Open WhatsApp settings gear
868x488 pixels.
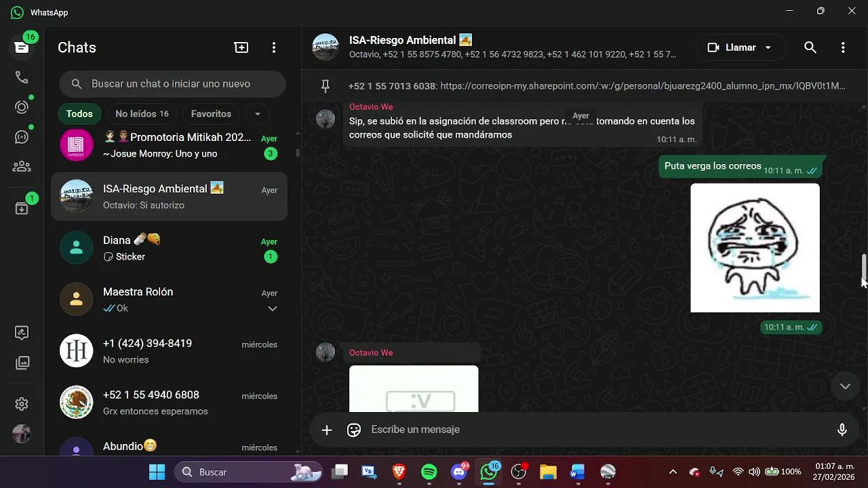[x=22, y=404]
